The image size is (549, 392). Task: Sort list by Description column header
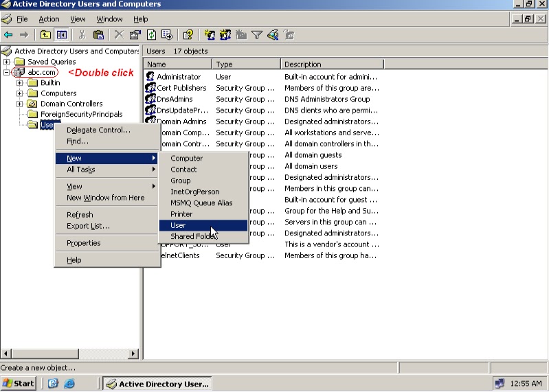click(x=332, y=65)
